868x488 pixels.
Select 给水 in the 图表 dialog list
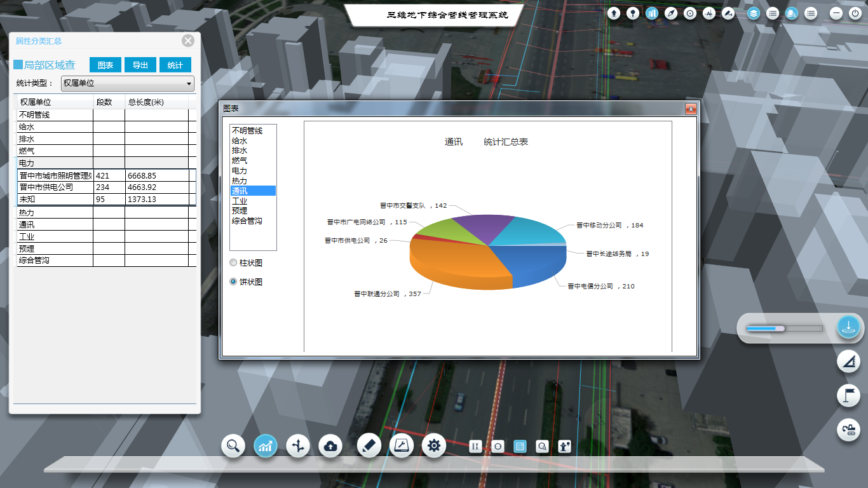pos(253,141)
